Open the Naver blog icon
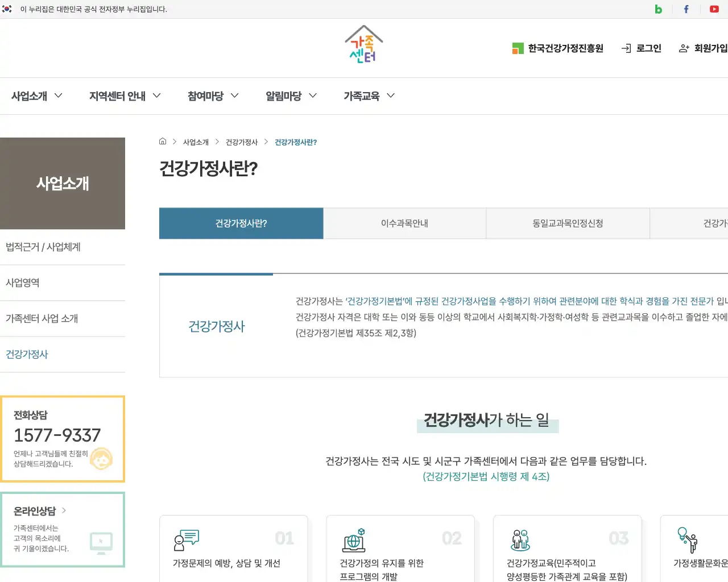The width and height of the screenshot is (728, 582). (x=658, y=9)
